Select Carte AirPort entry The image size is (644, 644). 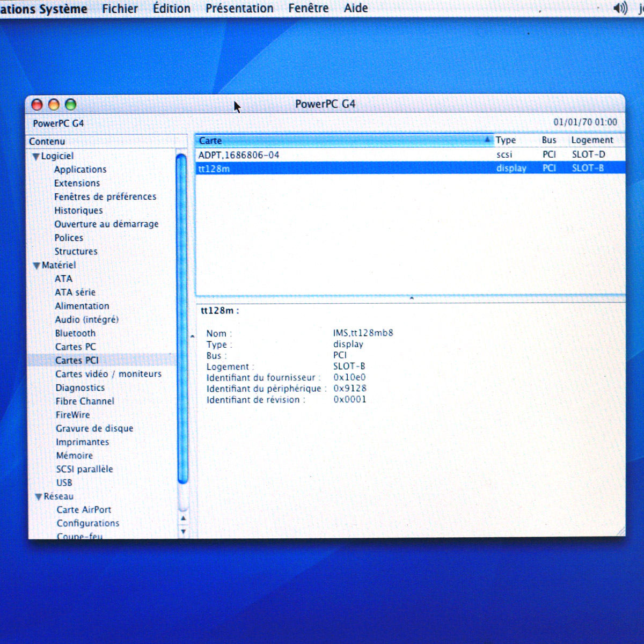click(84, 510)
